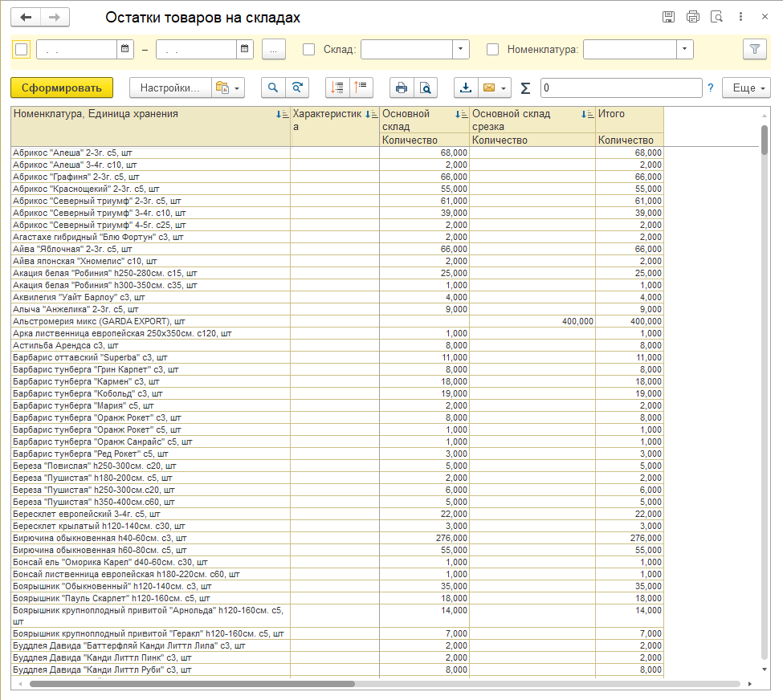Enable the Склад filter checkbox

pos(309,50)
